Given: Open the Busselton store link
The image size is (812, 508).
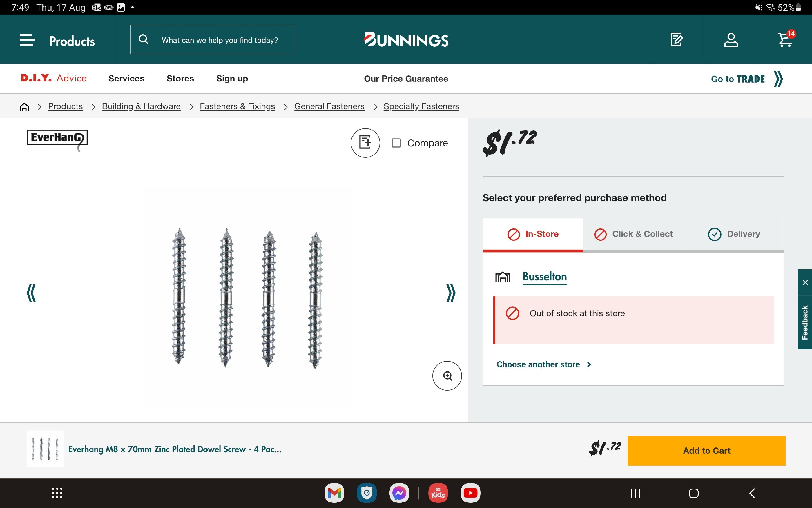Looking at the screenshot, I should (x=544, y=277).
